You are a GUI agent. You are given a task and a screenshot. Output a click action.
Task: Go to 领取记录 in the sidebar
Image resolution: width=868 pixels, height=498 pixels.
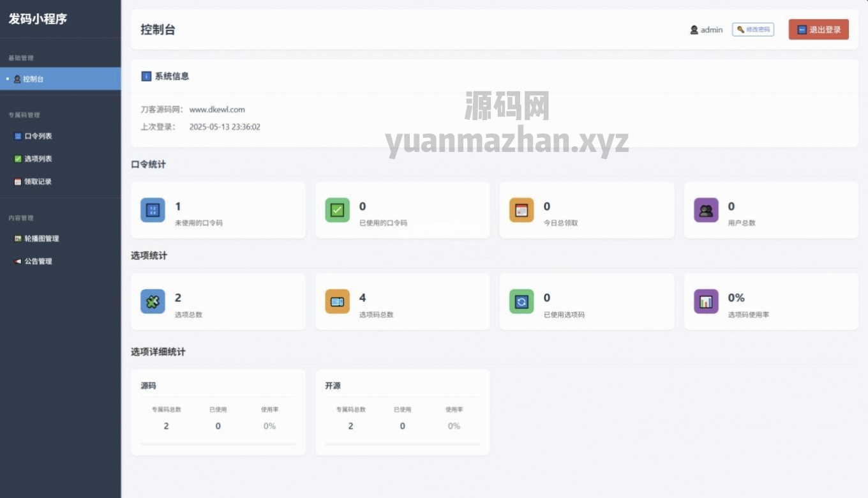tap(38, 182)
